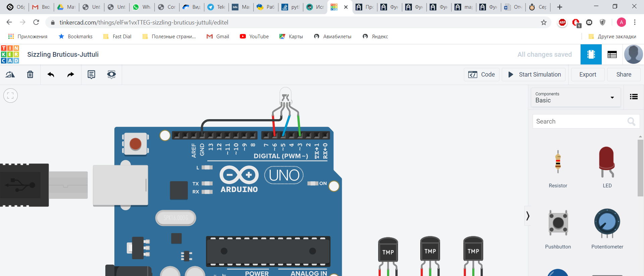
Task: Open the Code editor panel
Action: (x=482, y=75)
